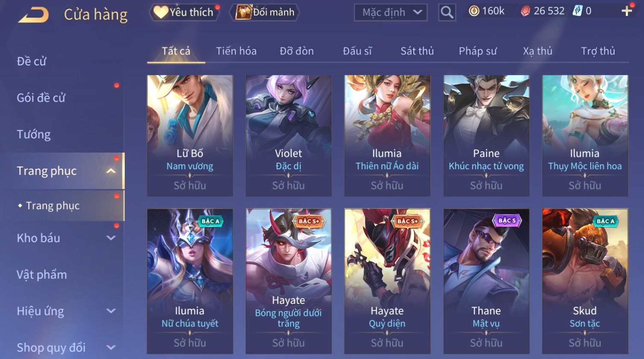The image size is (644, 359).
Task: Click the plus icon to add currency
Action: [626, 11]
